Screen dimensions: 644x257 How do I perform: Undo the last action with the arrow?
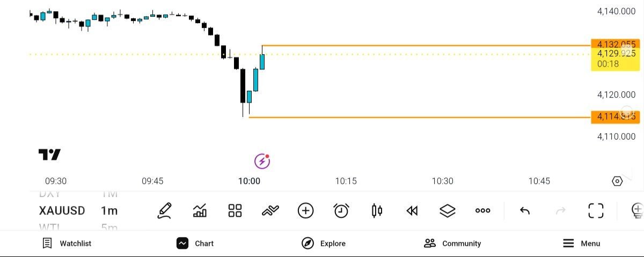point(525,211)
